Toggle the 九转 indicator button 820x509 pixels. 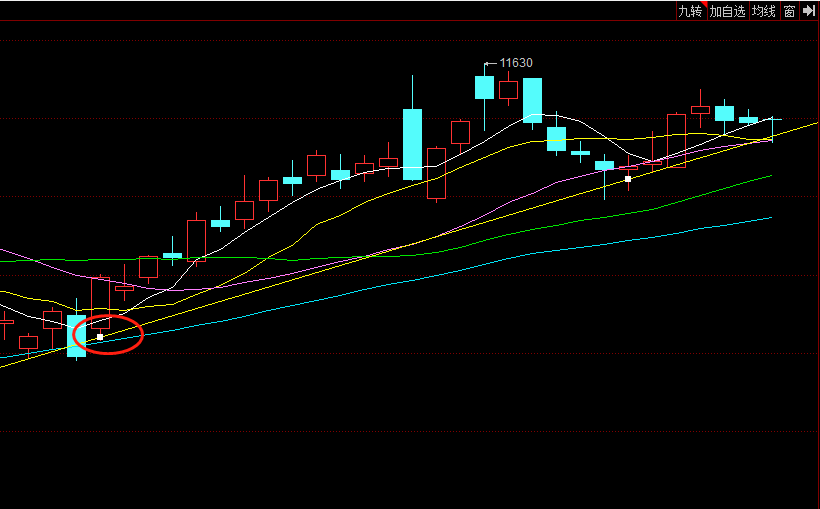click(x=691, y=11)
